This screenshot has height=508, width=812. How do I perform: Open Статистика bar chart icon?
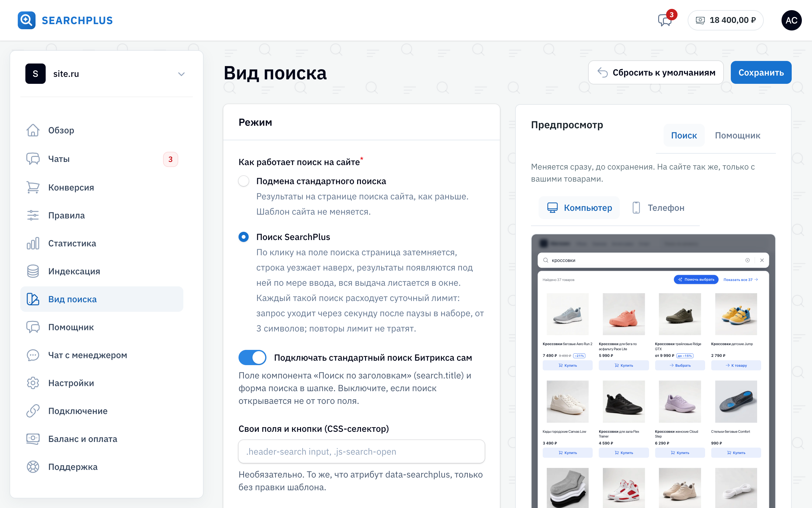33,243
